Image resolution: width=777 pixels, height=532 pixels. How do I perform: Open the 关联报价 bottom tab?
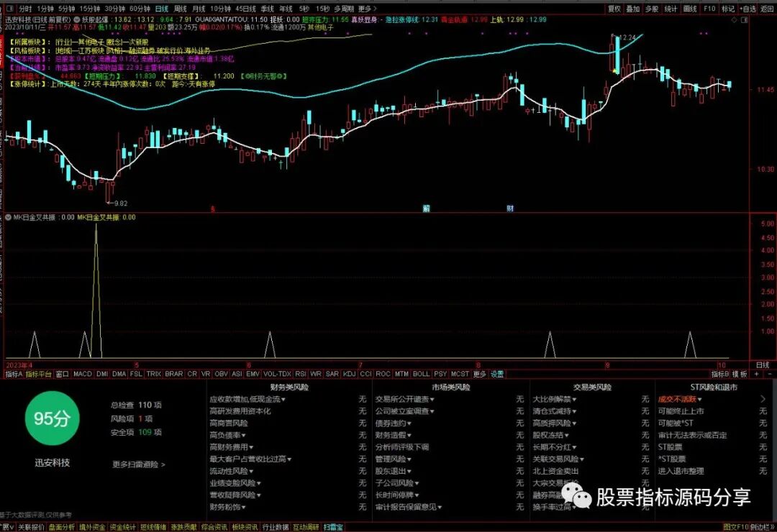(x=31, y=528)
